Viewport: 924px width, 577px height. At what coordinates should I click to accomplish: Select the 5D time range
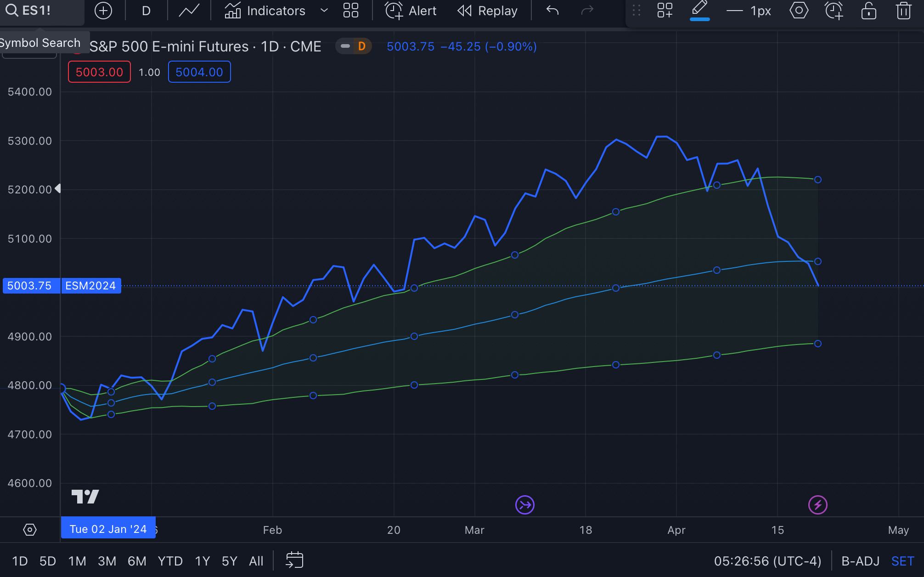(48, 561)
